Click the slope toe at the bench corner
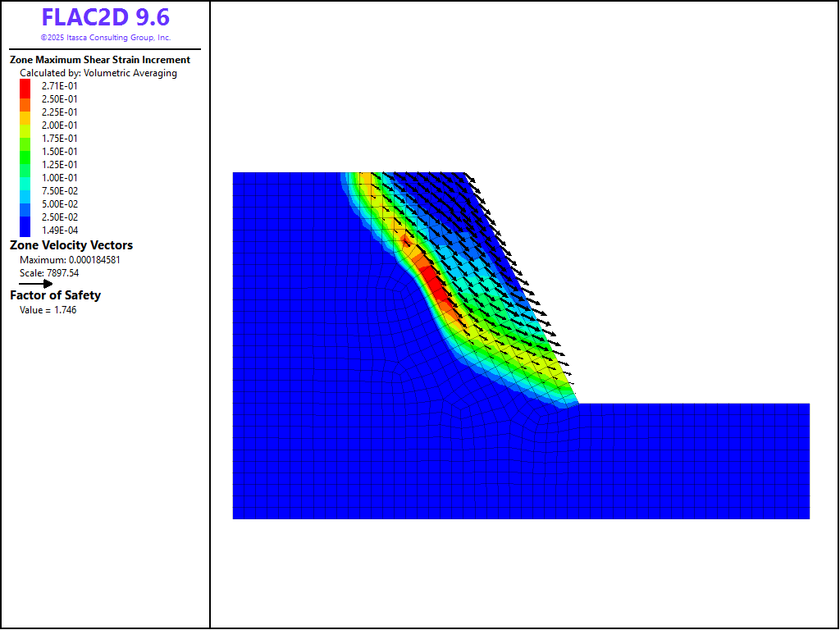 (x=578, y=404)
